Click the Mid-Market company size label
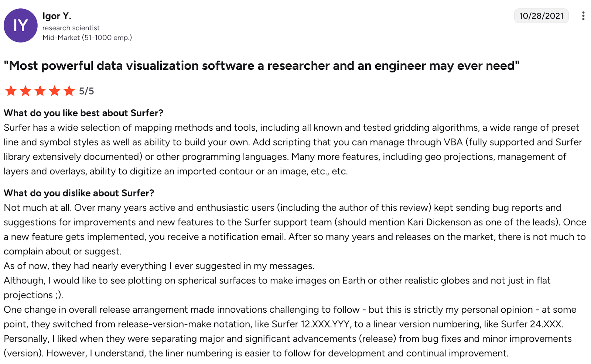This screenshot has height=364, width=591. [x=87, y=37]
